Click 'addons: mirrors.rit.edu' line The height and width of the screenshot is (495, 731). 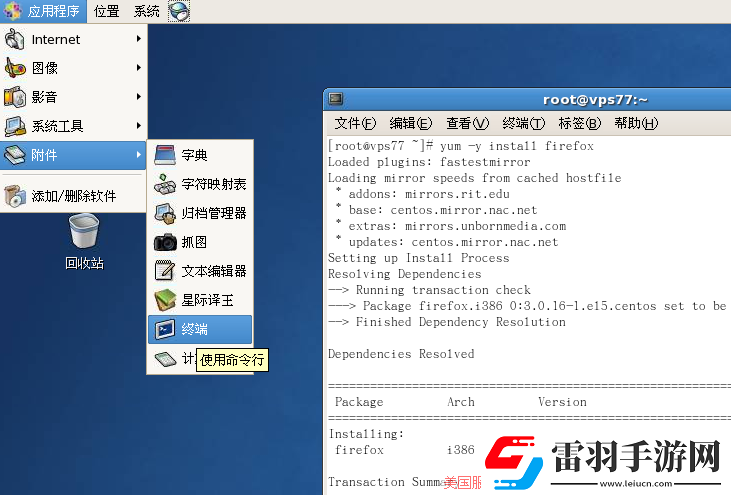click(429, 194)
